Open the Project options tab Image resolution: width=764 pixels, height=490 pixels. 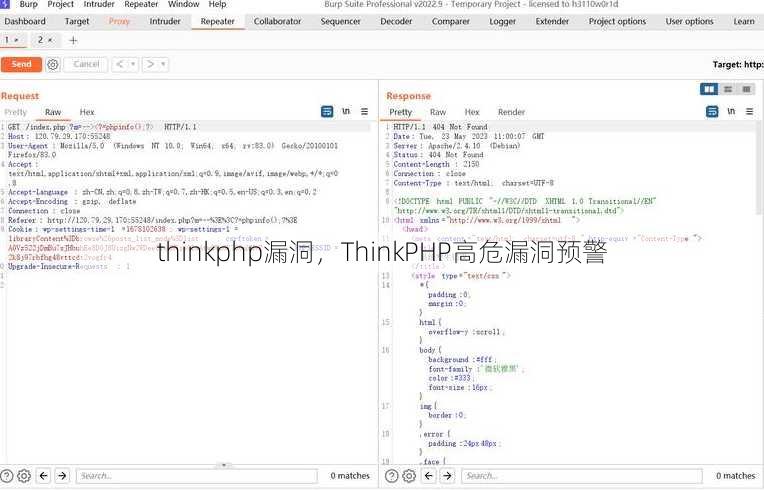[617, 21]
